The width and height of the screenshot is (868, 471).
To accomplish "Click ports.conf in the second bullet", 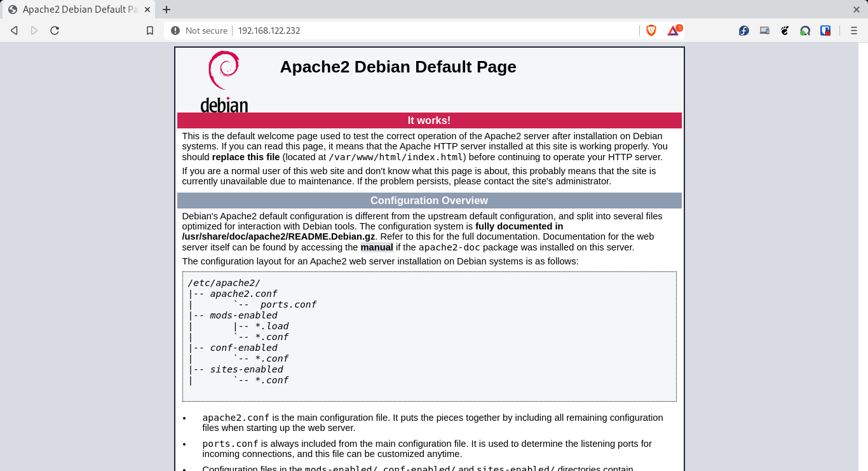I will pyautogui.click(x=230, y=444).
